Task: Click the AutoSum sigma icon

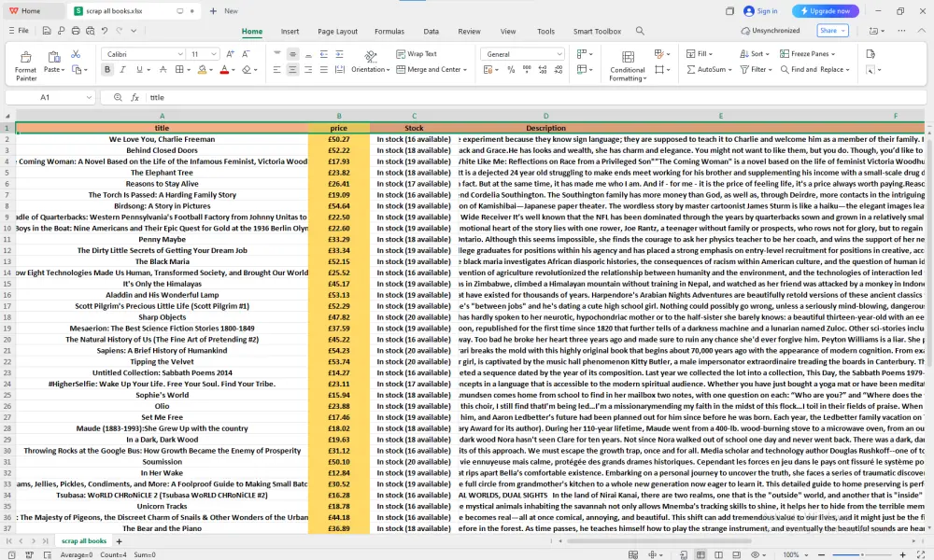Action: [x=690, y=69]
